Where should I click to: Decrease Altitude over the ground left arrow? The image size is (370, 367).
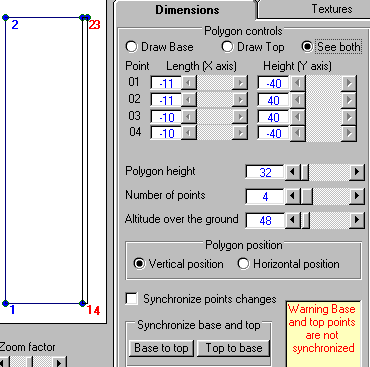[292, 220]
